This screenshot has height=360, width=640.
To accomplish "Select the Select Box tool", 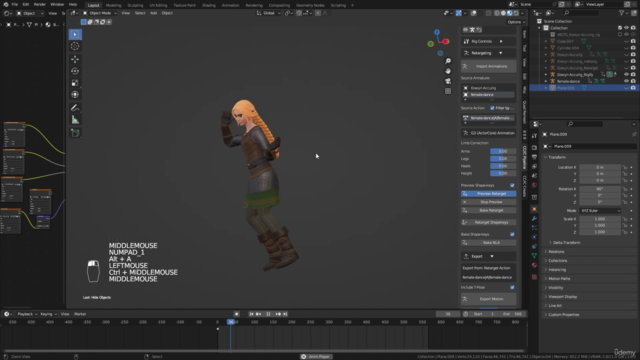I will 75,34.
